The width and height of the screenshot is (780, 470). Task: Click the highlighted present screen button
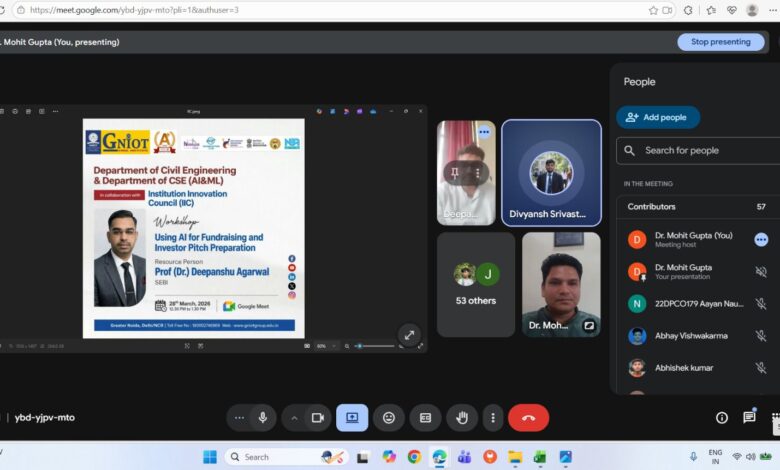coord(352,417)
